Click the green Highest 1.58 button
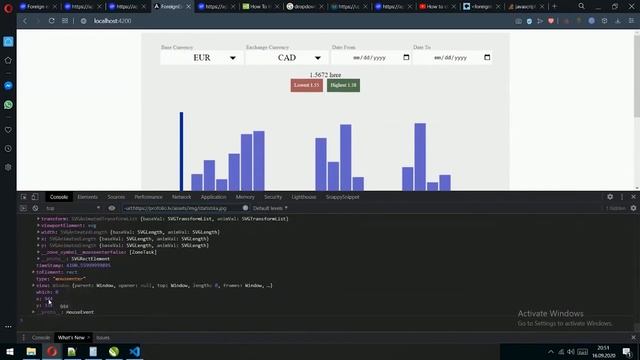The height and width of the screenshot is (360, 640). [x=343, y=85]
